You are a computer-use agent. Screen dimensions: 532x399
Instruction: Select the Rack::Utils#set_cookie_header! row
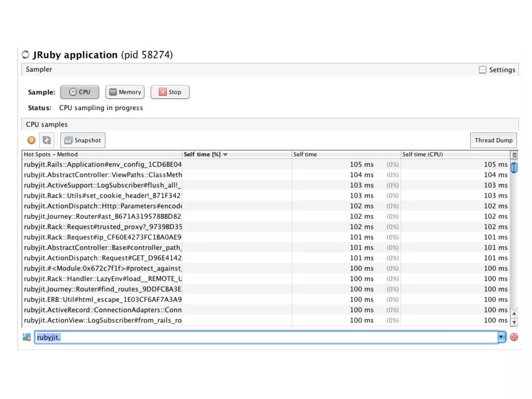coord(103,196)
